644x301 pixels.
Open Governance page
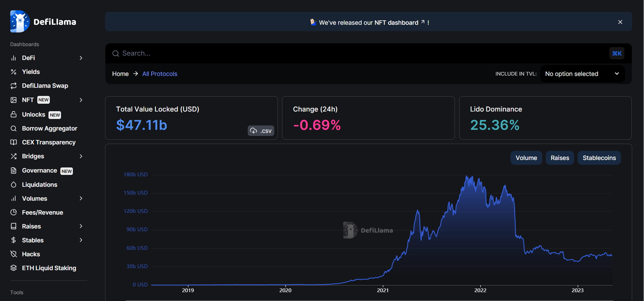(x=39, y=170)
